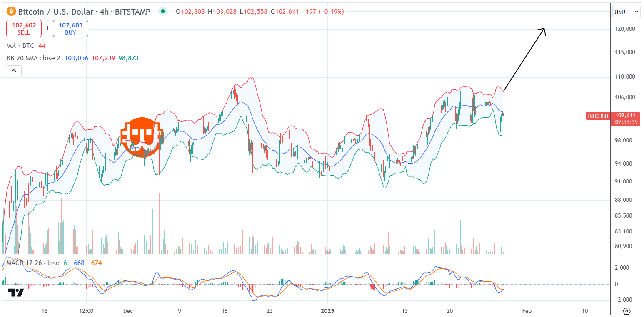This screenshot has height=317, width=644.
Task: Click the Bitcoin logo icon
Action: coord(11,12)
